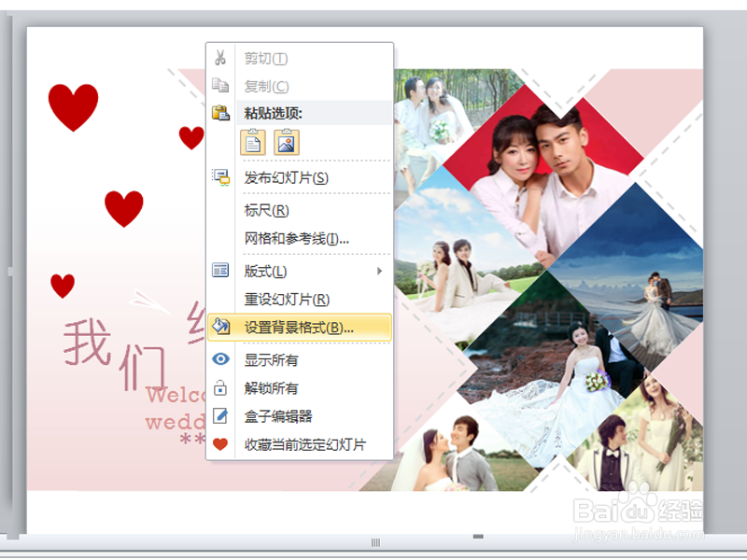747x560 pixels.
Task: Open 盒子编辑器 from context menu
Action: click(300, 416)
